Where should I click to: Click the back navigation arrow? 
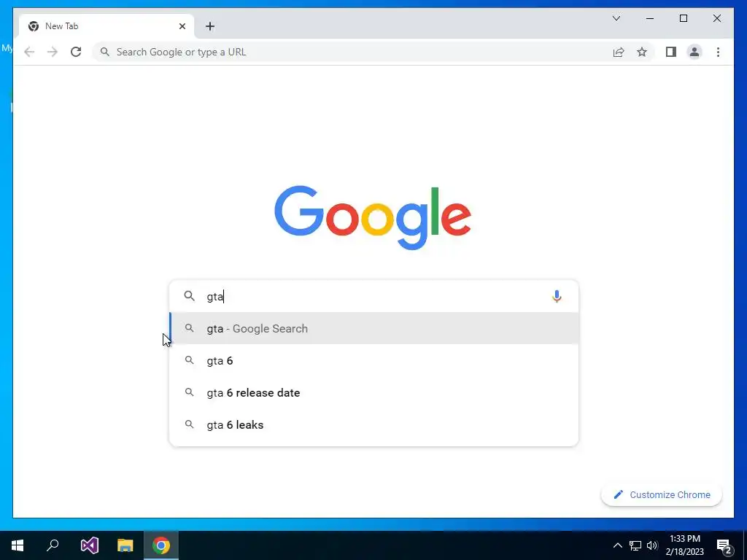29,52
